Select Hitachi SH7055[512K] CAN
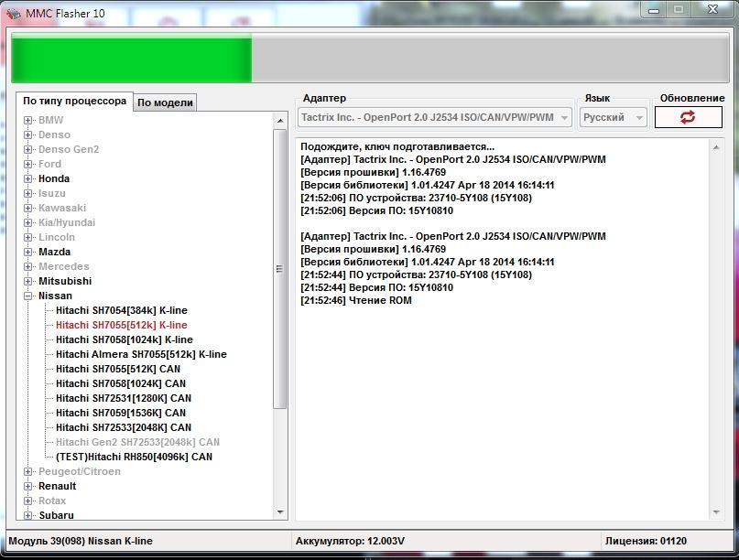Image resolution: width=739 pixels, height=560 pixels. 118,369
